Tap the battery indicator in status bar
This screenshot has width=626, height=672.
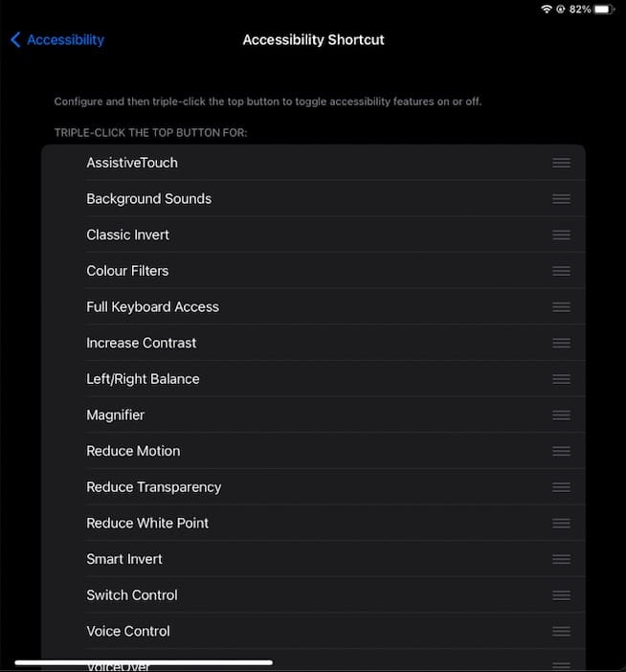coord(603,9)
